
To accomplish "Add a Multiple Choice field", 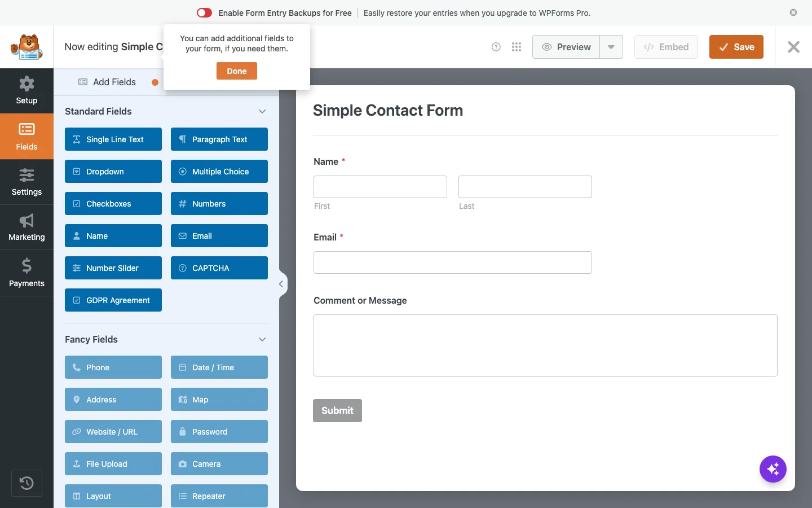I will (x=219, y=172).
